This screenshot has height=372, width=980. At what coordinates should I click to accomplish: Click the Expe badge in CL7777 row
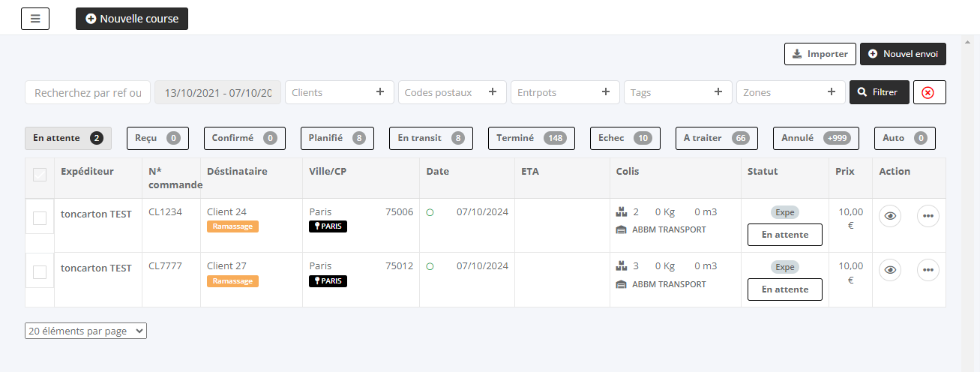[x=785, y=267]
